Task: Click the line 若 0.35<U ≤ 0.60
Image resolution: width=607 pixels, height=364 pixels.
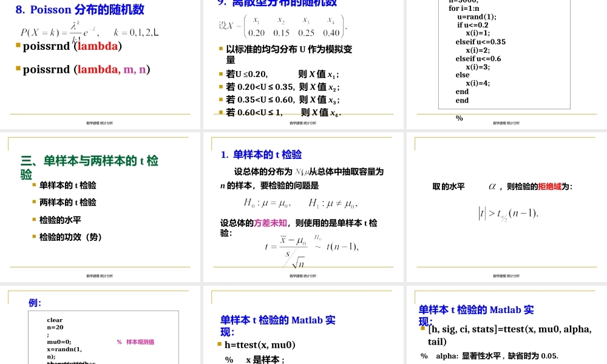Action: [283, 100]
